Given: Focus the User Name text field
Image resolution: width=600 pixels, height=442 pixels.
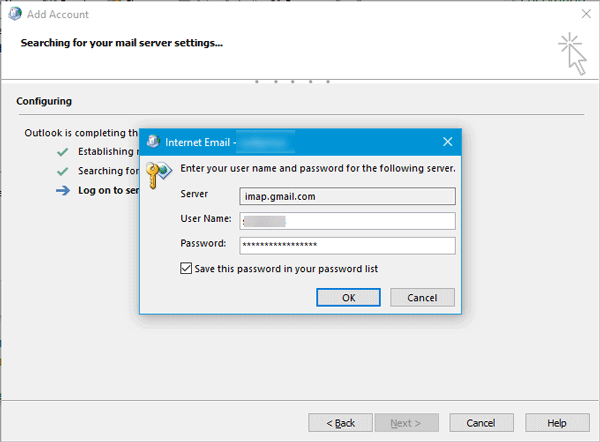Looking at the screenshot, I should [x=347, y=221].
